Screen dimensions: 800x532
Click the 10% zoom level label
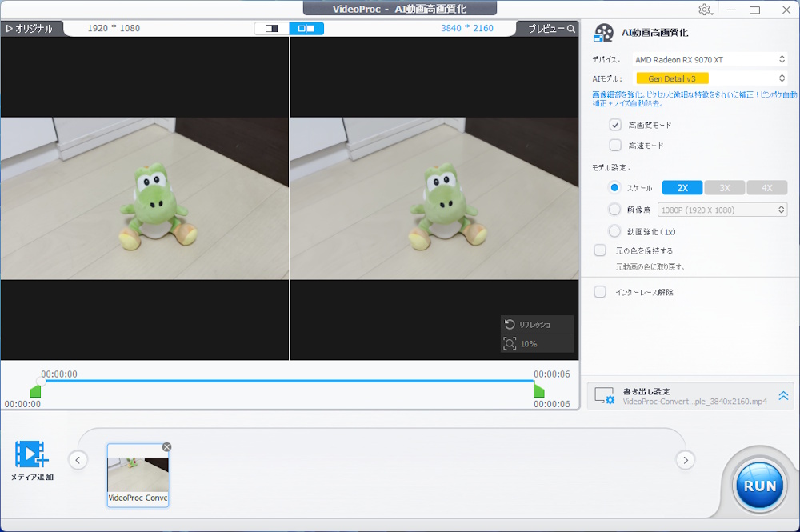(x=529, y=344)
